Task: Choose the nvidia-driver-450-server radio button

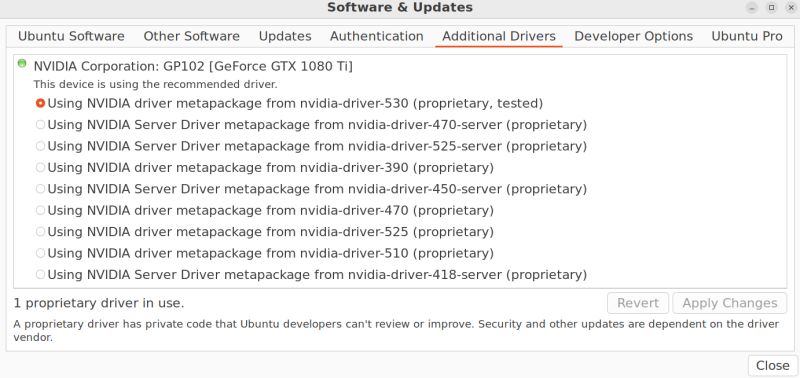Action: coord(40,189)
